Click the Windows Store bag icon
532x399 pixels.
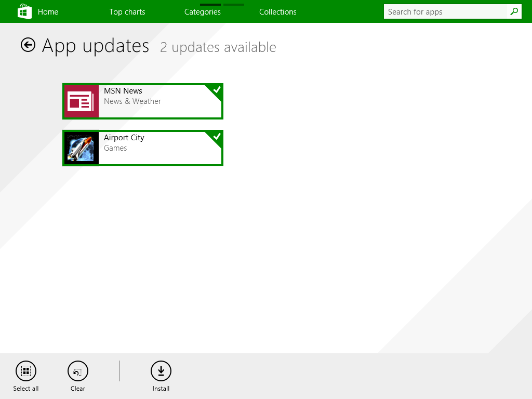click(25, 11)
